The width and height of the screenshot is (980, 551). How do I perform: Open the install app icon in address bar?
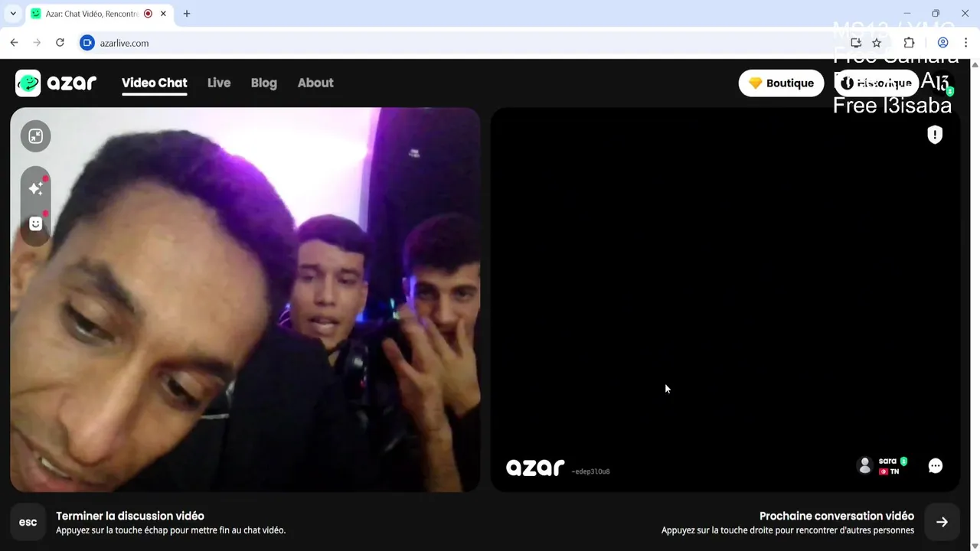pyautogui.click(x=856, y=43)
